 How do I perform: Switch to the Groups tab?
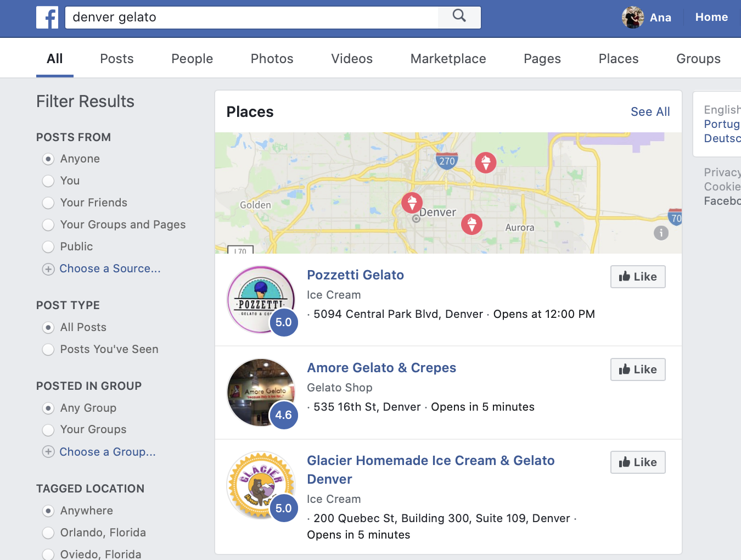[699, 59]
